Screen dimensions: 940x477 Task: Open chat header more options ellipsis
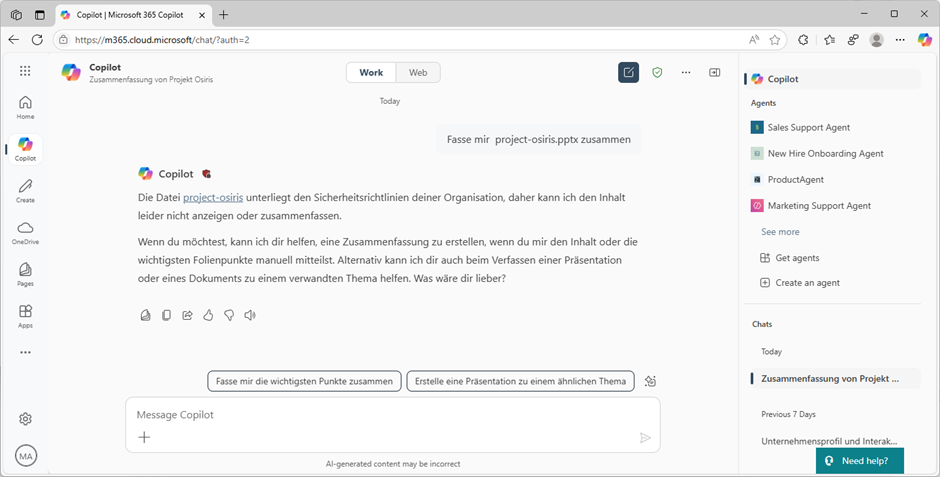pyautogui.click(x=686, y=73)
